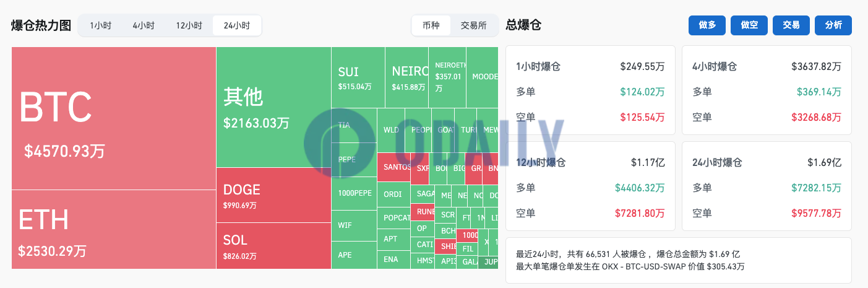Click the SUI heatmap tile

(358, 77)
